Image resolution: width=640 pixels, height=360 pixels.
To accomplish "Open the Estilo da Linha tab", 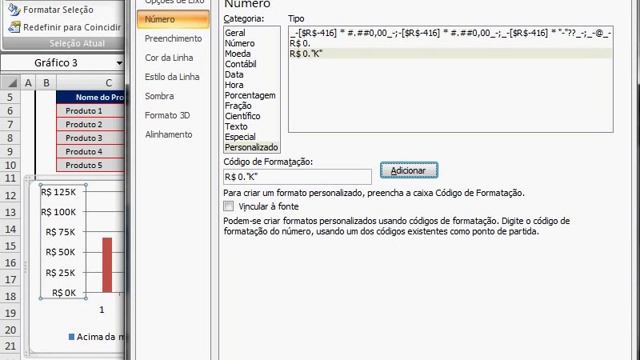I will pos(172,77).
